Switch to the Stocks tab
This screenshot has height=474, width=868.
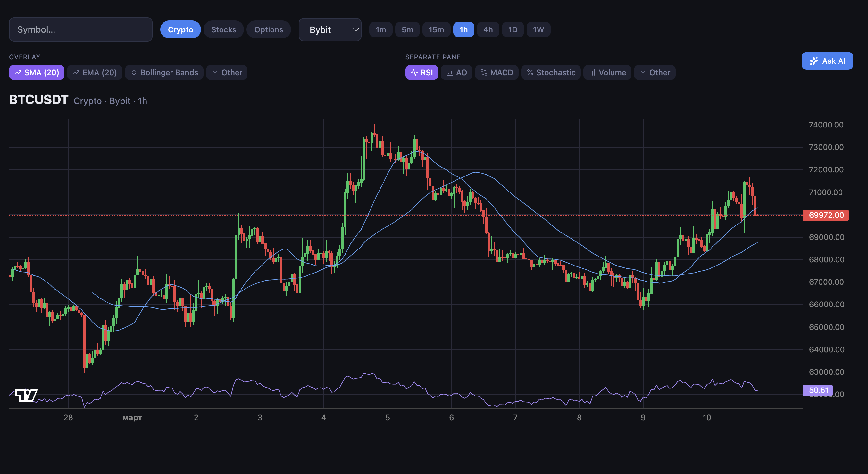click(x=223, y=29)
